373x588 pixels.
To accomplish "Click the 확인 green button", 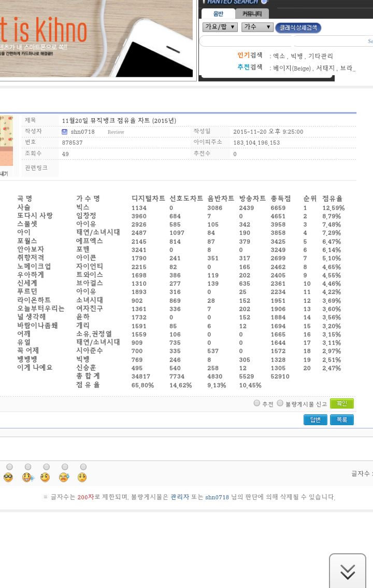I will pos(341,403).
